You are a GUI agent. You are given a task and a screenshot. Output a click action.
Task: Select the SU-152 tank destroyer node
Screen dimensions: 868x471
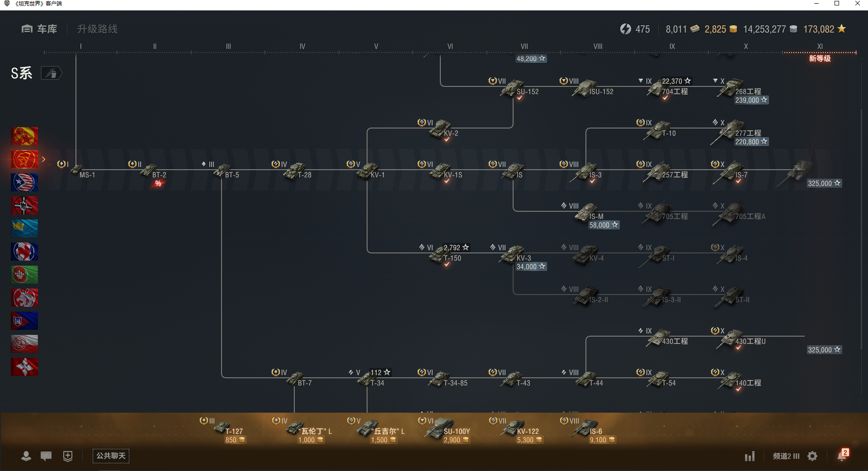point(514,87)
